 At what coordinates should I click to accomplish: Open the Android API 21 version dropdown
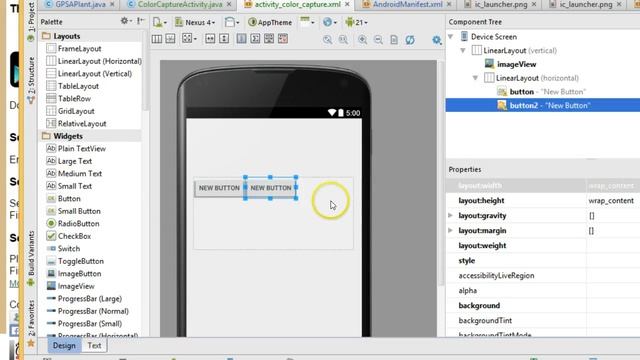click(x=356, y=22)
